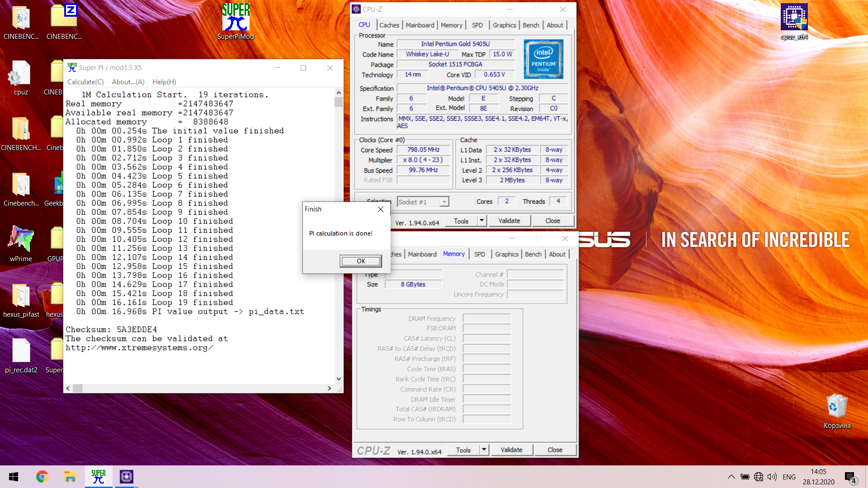Click Close button in top CPU-Z
Screen dimensions: 868x488
click(552, 221)
